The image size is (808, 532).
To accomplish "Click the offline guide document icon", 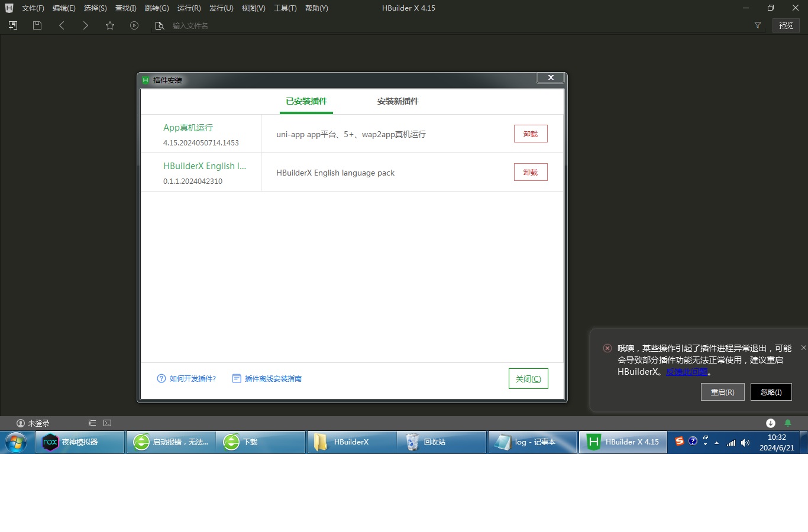I will tap(237, 378).
